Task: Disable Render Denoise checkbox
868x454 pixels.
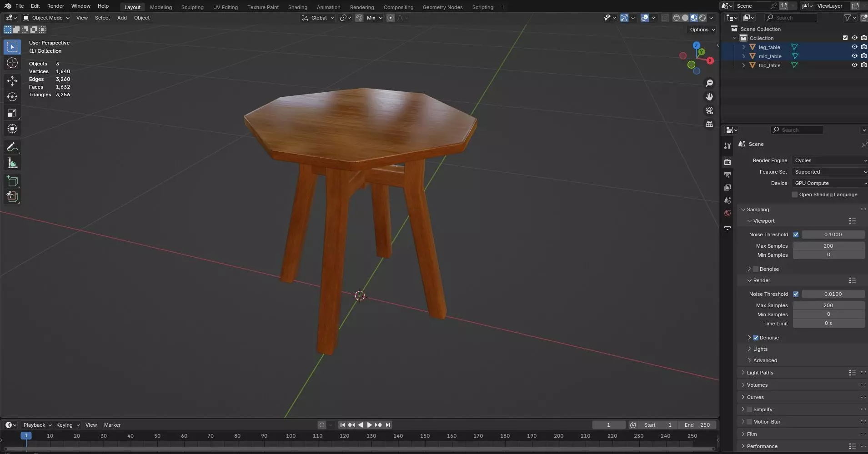Action: point(756,338)
